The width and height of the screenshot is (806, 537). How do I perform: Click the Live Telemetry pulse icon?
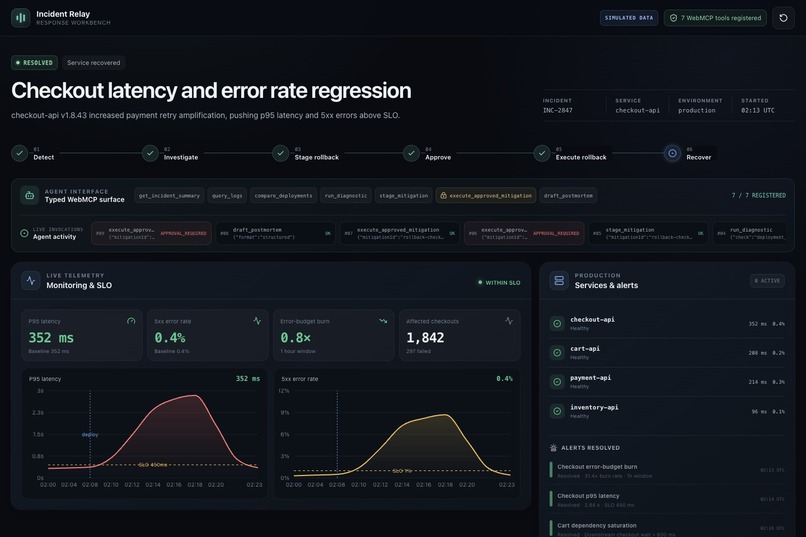31,281
